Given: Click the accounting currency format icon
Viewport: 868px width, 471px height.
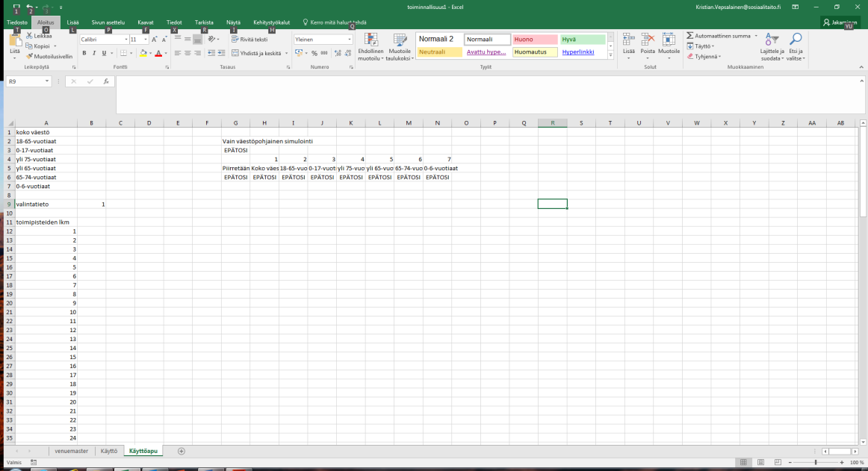Looking at the screenshot, I should [299, 53].
